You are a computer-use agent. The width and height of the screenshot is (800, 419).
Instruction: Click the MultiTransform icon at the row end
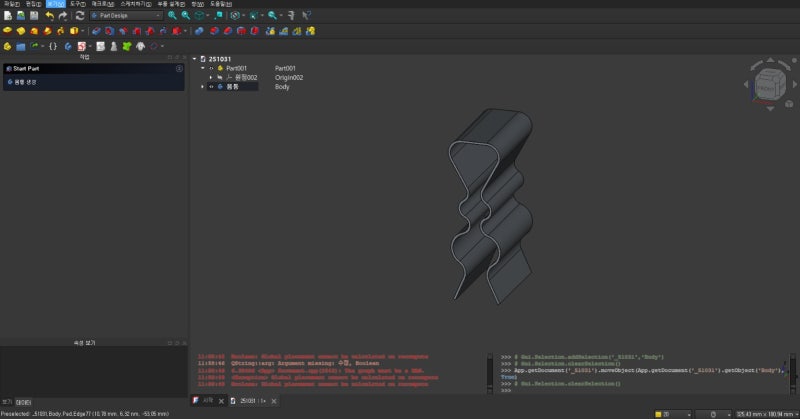pyautogui.click(x=310, y=31)
